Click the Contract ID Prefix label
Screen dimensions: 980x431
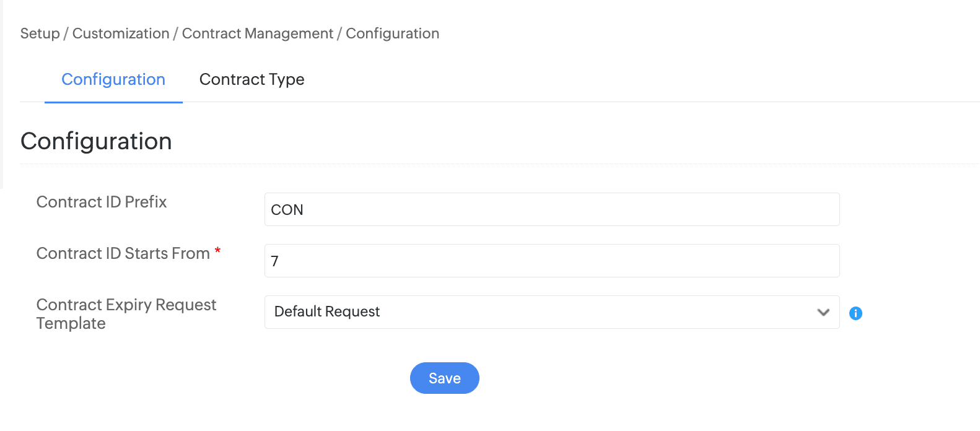[x=102, y=202]
